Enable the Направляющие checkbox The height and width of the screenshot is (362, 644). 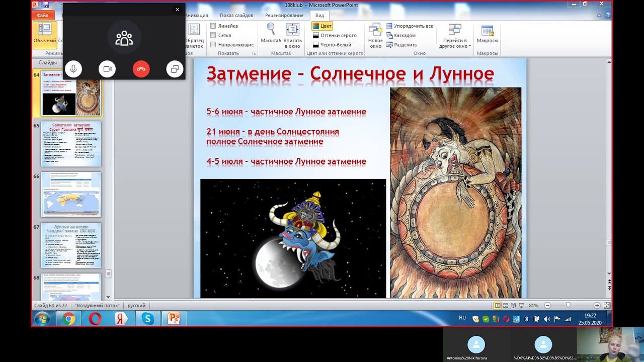213,45
